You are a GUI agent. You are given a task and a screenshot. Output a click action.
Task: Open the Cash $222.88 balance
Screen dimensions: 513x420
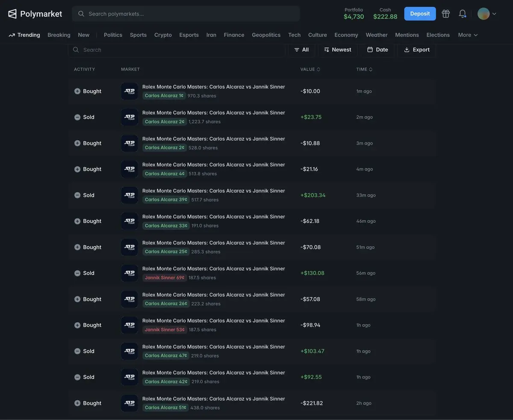tap(385, 14)
